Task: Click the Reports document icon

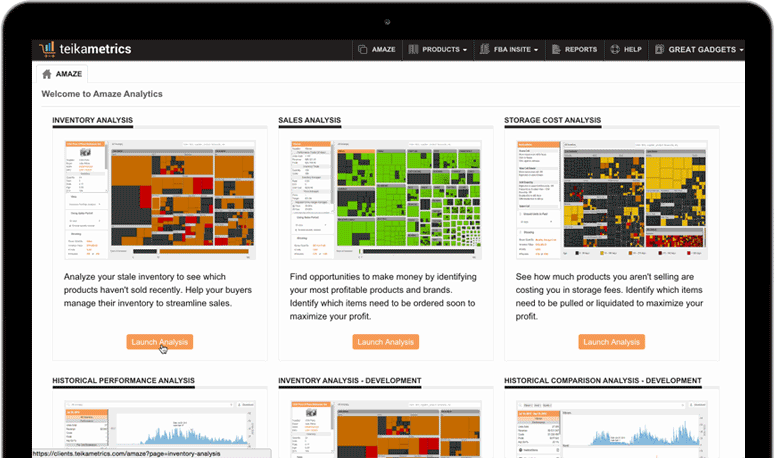Action: click(x=556, y=49)
